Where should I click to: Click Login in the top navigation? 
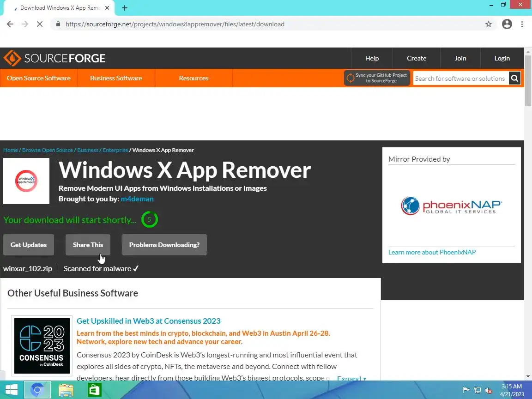click(502, 58)
